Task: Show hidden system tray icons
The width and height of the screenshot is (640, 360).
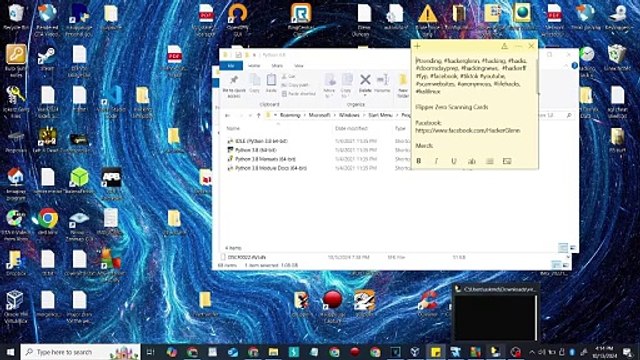Action: [x=532, y=352]
